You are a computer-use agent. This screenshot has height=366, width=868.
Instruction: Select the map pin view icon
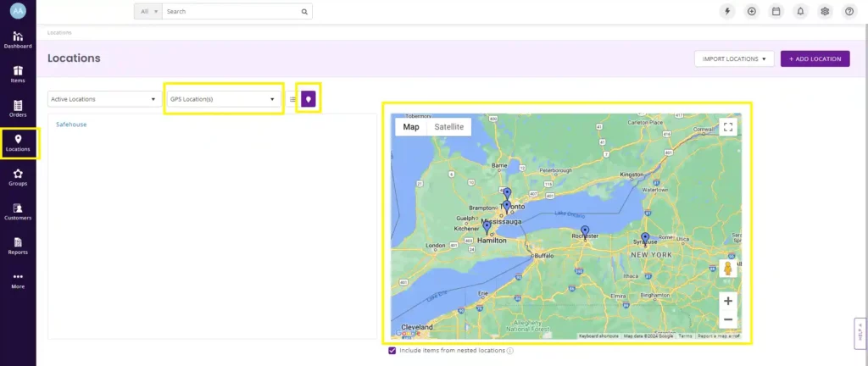[x=309, y=99]
